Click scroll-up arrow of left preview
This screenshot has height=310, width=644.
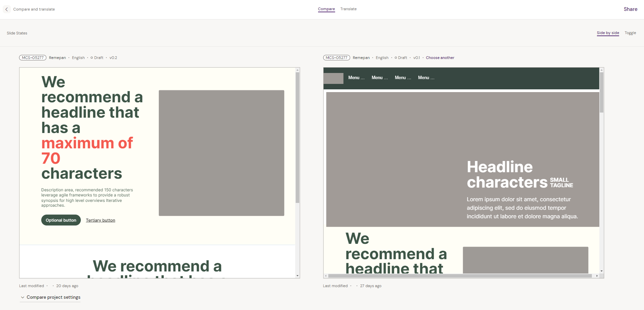[298, 70]
